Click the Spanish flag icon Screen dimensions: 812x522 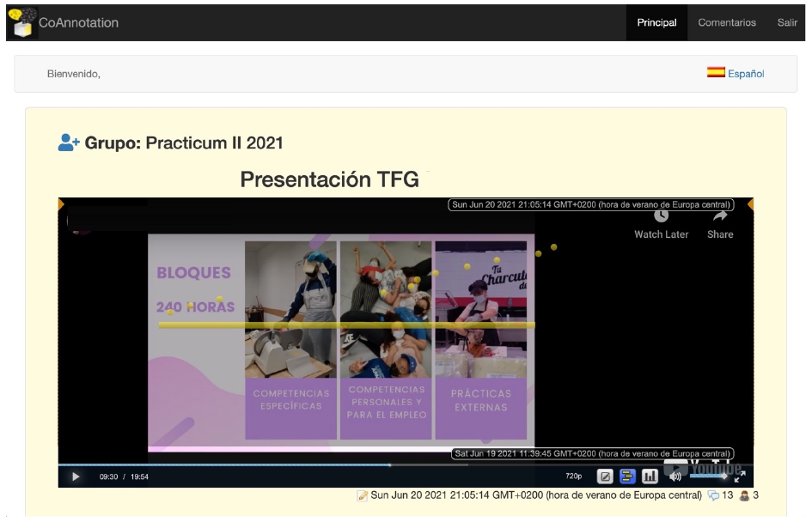coord(716,73)
